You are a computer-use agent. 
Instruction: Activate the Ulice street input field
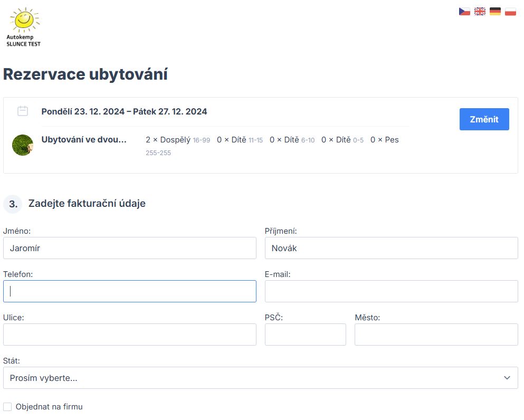[x=130, y=335]
